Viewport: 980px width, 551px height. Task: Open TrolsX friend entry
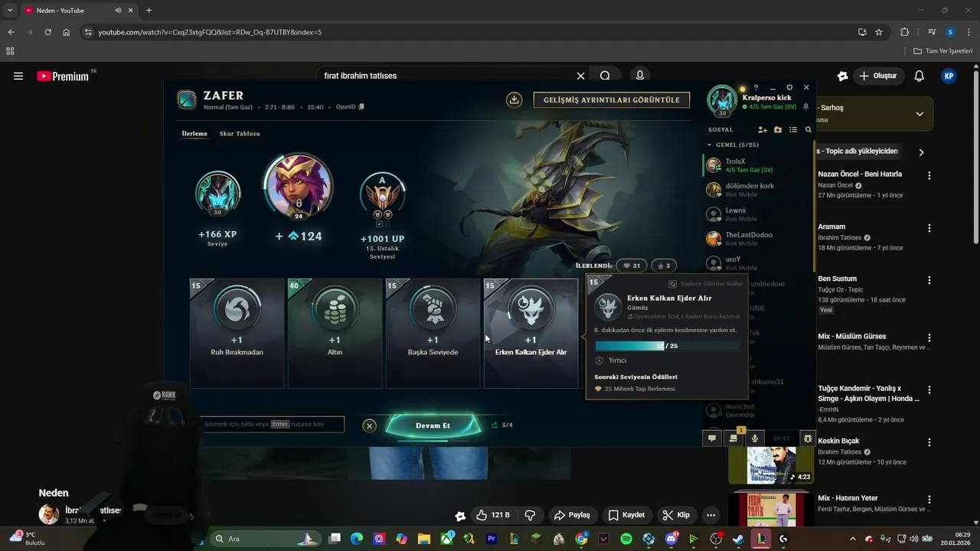pyautogui.click(x=758, y=165)
